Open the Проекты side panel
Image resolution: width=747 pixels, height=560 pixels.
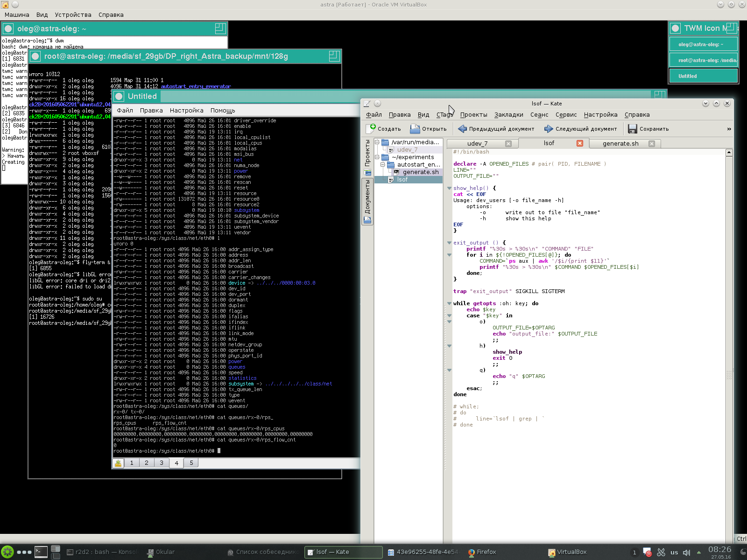click(x=367, y=153)
